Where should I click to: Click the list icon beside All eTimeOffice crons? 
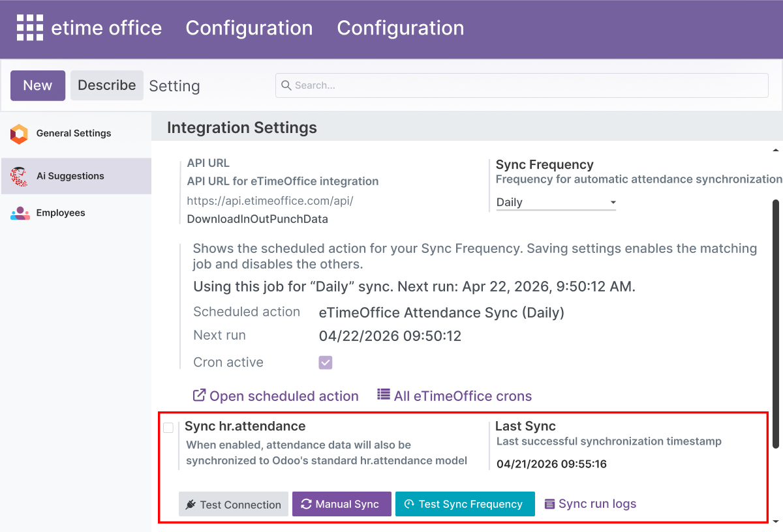coord(384,395)
